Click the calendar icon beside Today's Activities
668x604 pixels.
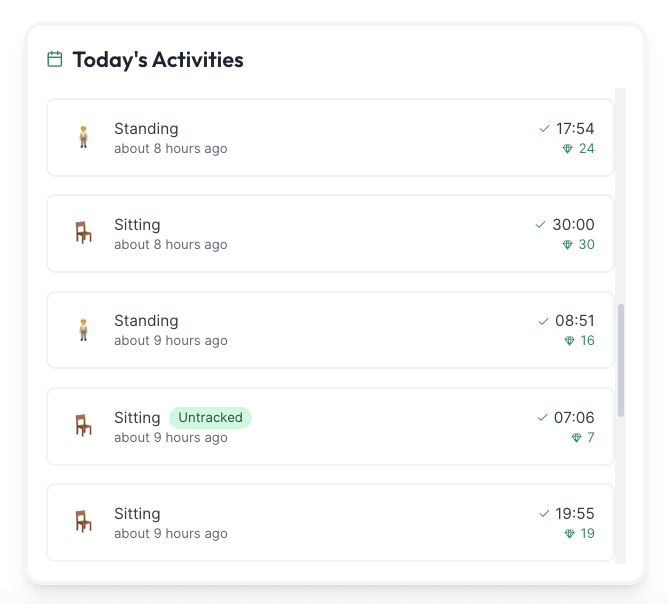point(55,59)
